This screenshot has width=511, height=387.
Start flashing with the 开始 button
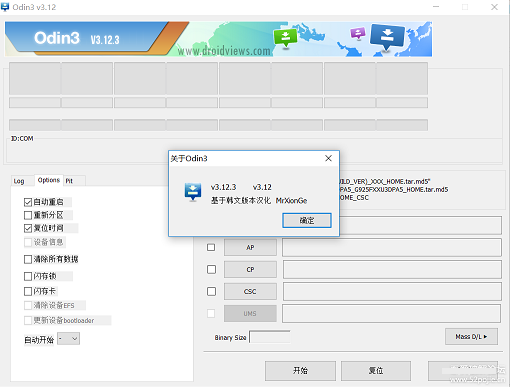300,371
